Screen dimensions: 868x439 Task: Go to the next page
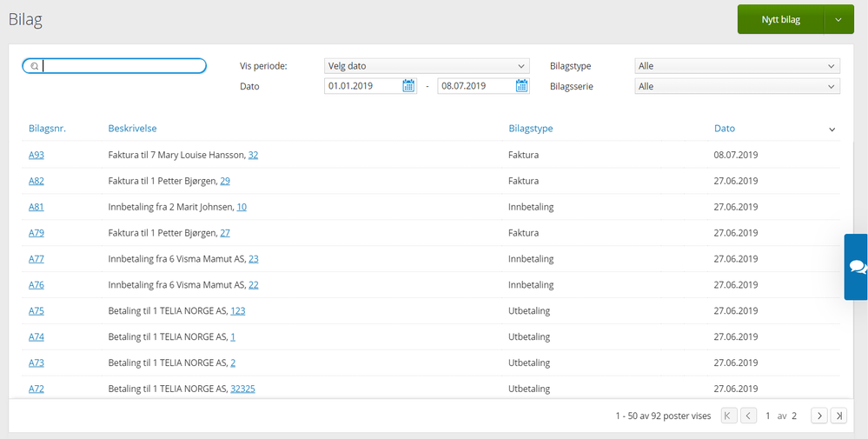coord(819,416)
